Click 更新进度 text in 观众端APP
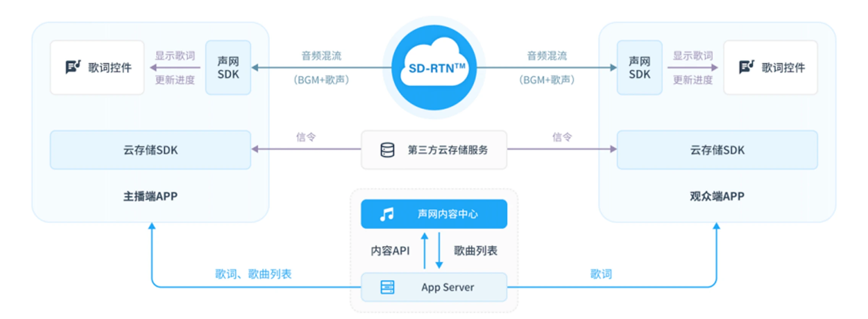Screen dimensions: 868x319 tap(693, 80)
